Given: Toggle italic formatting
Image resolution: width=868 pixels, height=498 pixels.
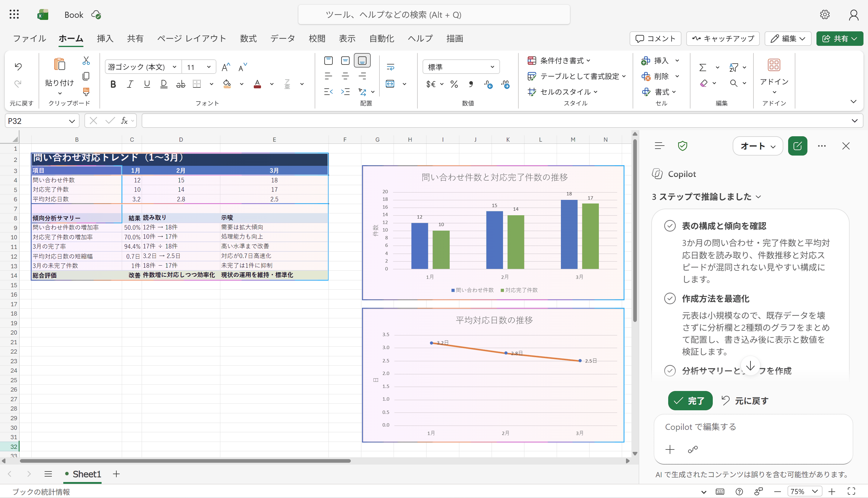Looking at the screenshot, I should coord(130,84).
